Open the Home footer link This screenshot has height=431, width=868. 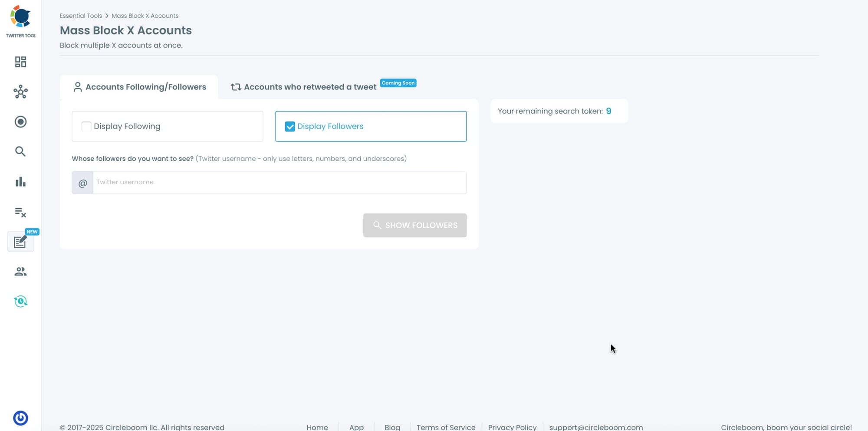(317, 427)
